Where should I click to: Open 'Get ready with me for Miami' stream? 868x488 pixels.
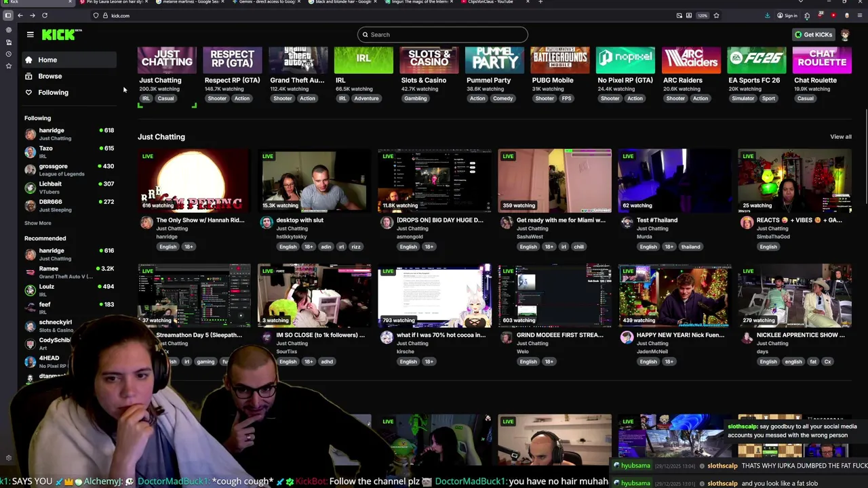554,181
